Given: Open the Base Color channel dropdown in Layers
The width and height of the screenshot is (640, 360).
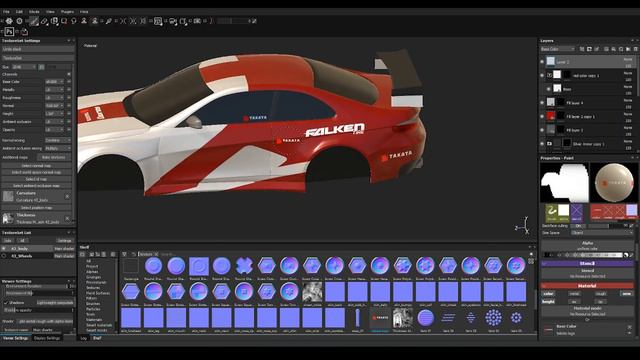Looking at the screenshot, I should click(x=558, y=49).
